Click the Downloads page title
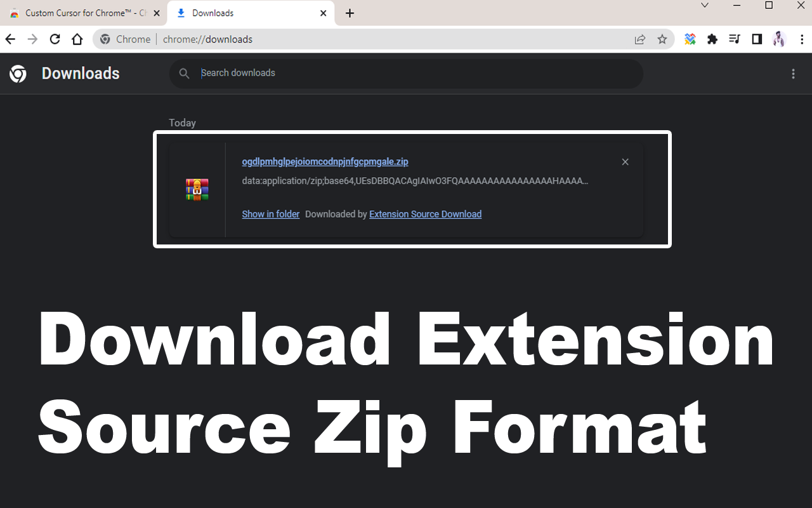Image resolution: width=812 pixels, height=508 pixels. tap(81, 74)
